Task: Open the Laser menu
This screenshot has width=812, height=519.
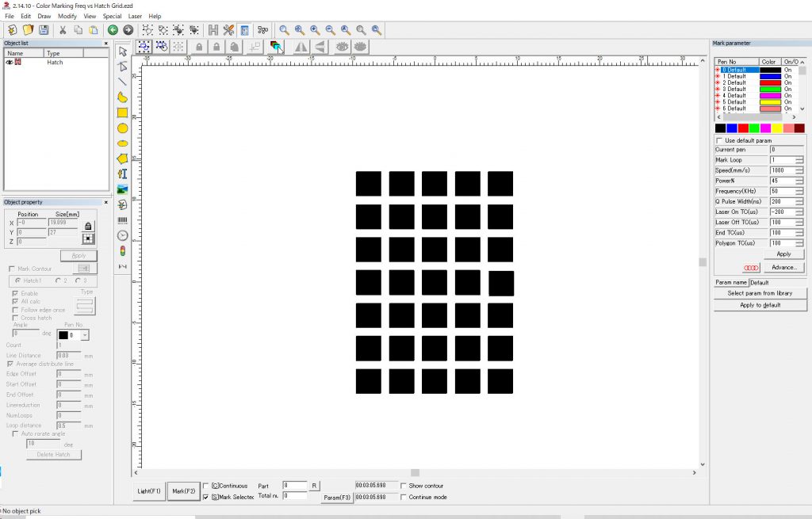Action: coord(135,16)
